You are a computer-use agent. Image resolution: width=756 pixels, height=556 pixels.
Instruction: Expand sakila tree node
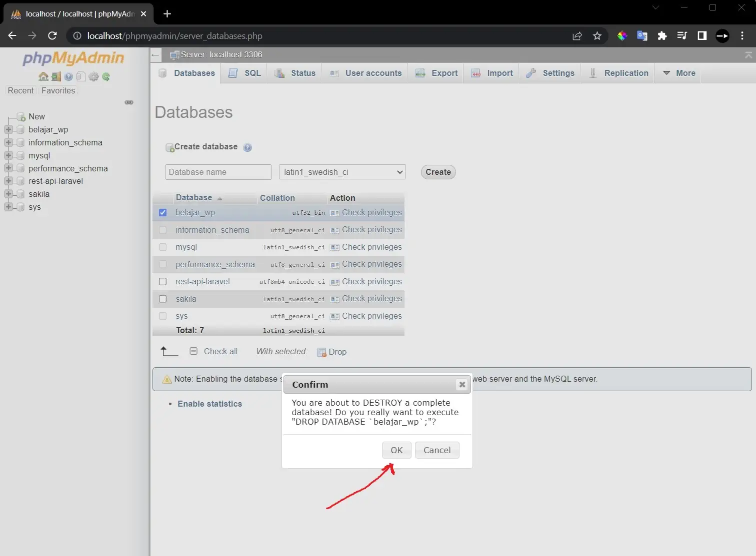pyautogui.click(x=8, y=194)
